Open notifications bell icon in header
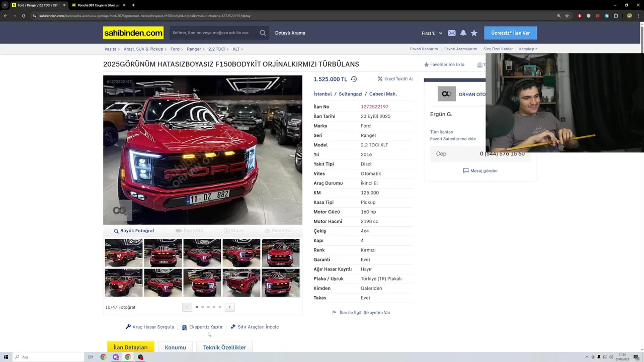The width and height of the screenshot is (644, 362). (x=463, y=33)
